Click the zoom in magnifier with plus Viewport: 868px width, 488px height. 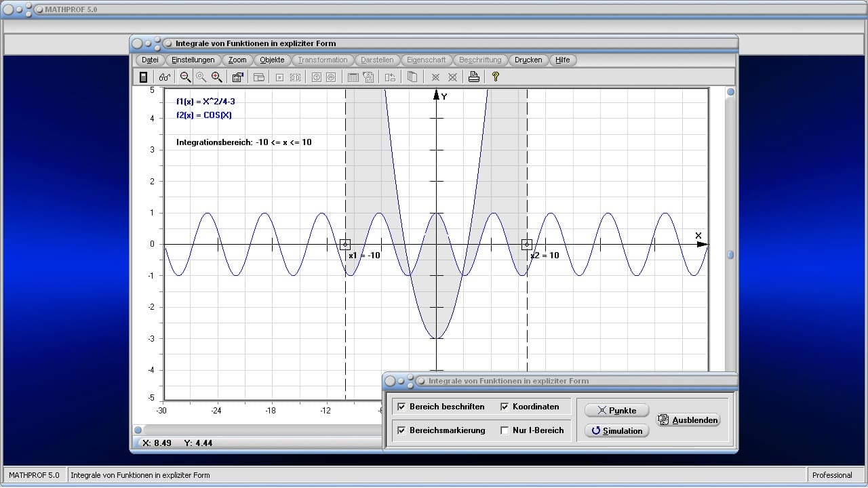coord(217,77)
